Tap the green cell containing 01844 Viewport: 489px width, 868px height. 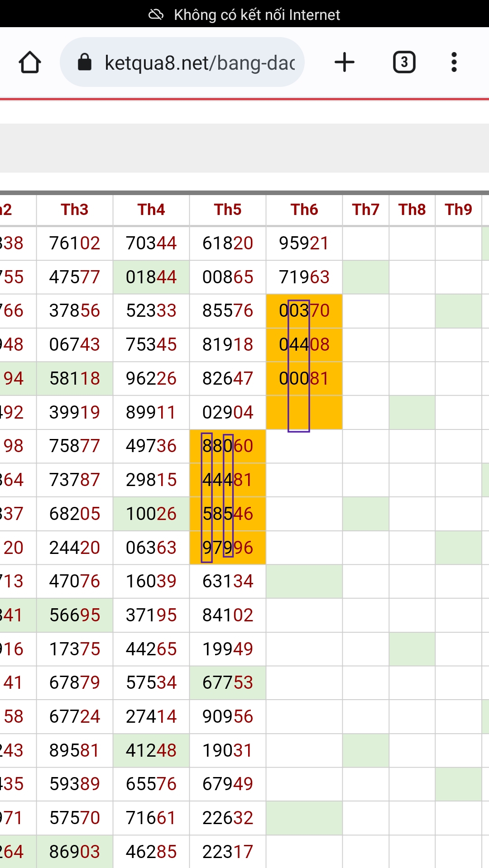(151, 277)
